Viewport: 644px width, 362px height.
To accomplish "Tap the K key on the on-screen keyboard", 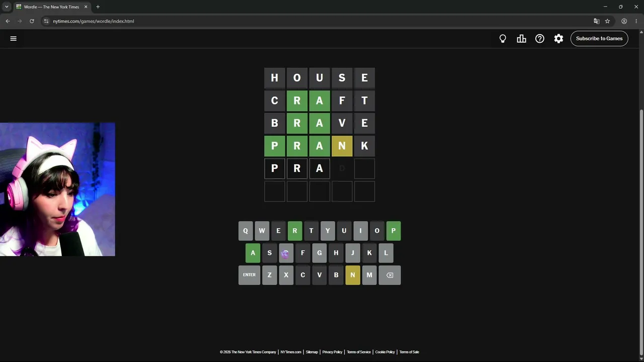I will (369, 253).
